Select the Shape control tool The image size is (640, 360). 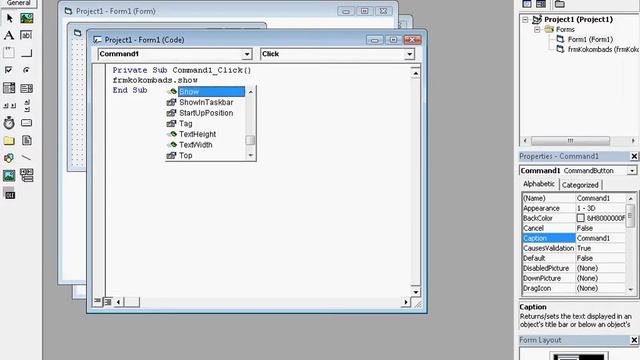(x=9, y=158)
